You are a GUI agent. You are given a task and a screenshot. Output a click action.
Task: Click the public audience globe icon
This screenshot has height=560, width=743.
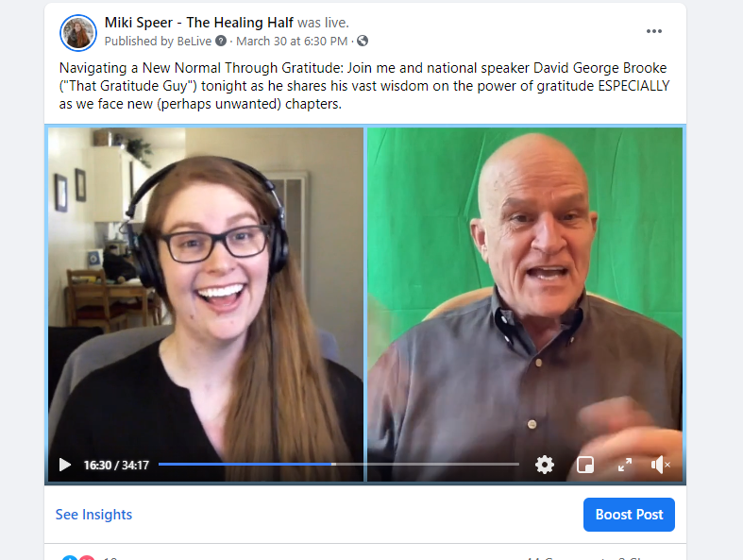click(x=363, y=42)
